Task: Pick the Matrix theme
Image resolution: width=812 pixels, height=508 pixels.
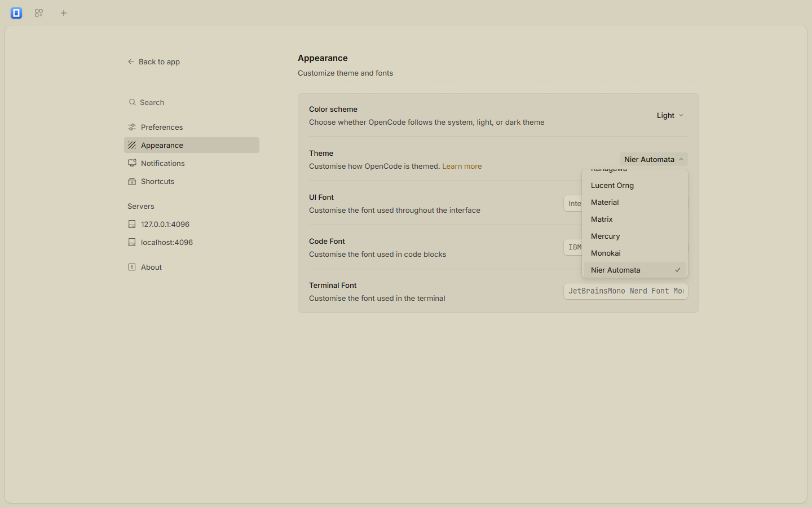Action: (635, 219)
